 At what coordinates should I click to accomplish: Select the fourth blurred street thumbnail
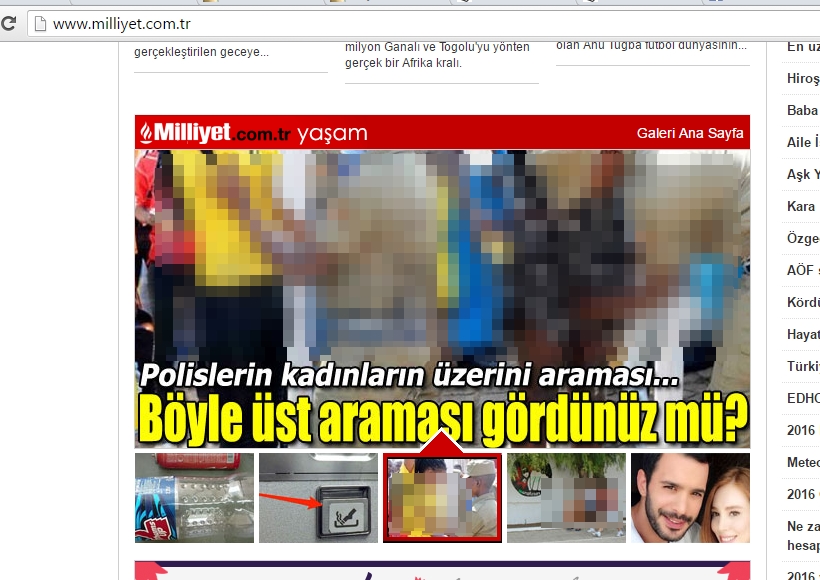(x=566, y=498)
